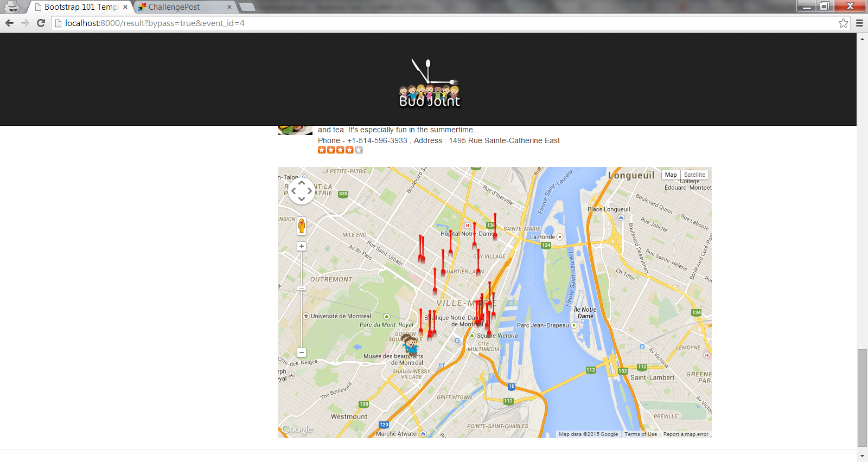The height and width of the screenshot is (462, 868).
Task: Pan the map down
Action: coord(302,199)
